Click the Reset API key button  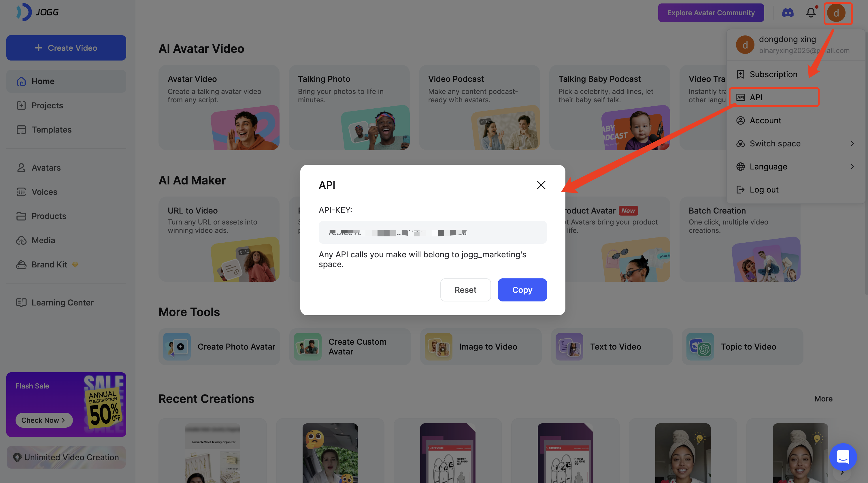tap(465, 290)
